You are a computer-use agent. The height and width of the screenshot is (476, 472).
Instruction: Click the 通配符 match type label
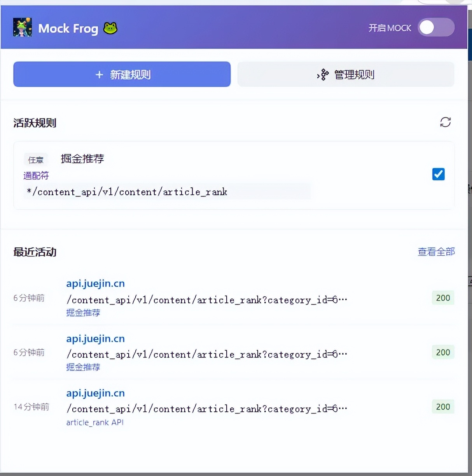coord(36,176)
